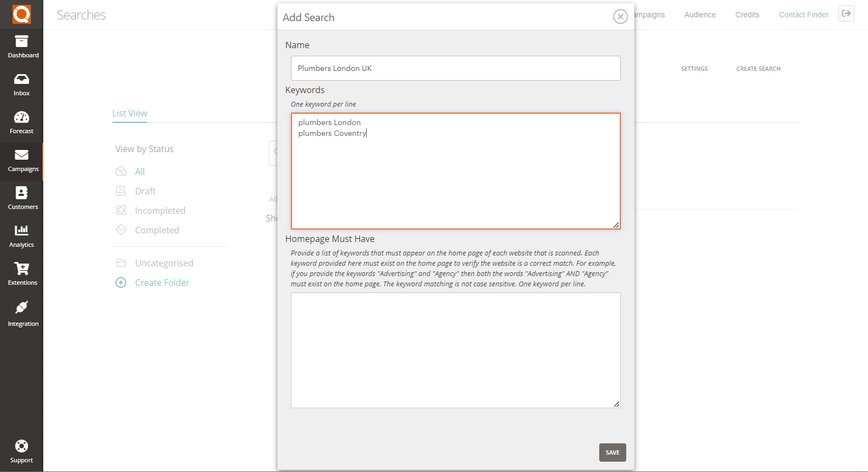Click the SAVE button in dialog
The image size is (868, 472).
pyautogui.click(x=613, y=453)
